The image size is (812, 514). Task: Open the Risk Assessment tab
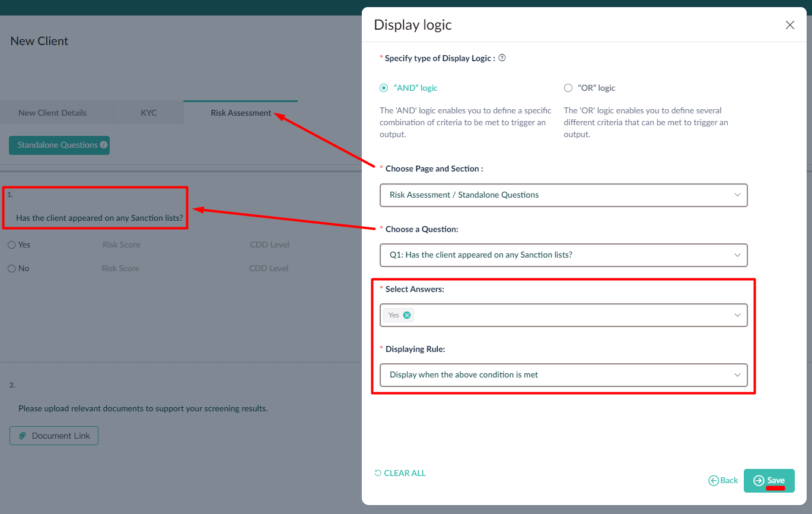tap(241, 113)
